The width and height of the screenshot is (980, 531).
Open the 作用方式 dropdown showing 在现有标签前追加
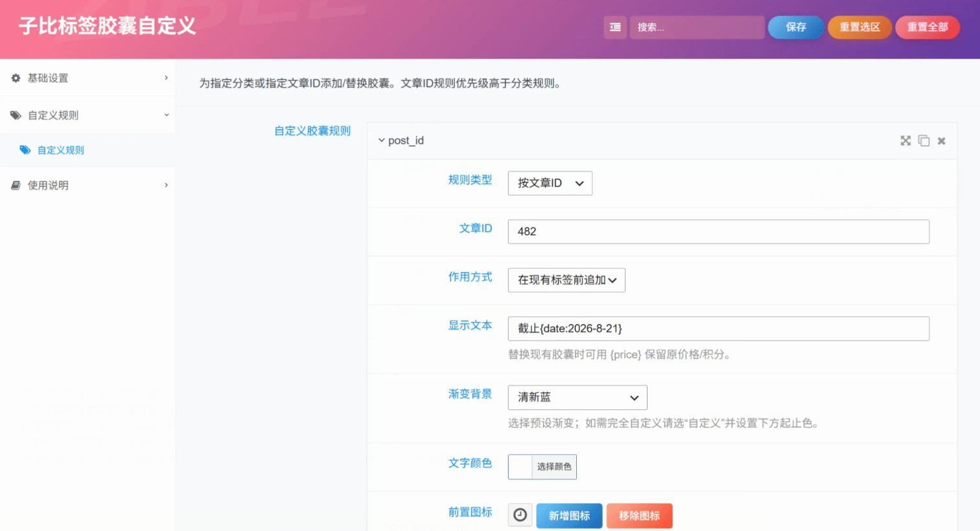click(x=566, y=280)
